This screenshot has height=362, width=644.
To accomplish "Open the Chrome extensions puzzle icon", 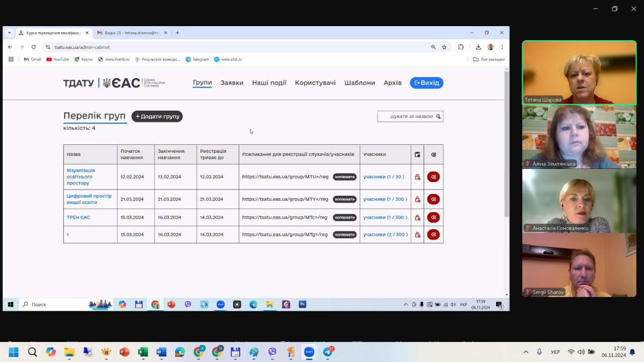I will [461, 47].
